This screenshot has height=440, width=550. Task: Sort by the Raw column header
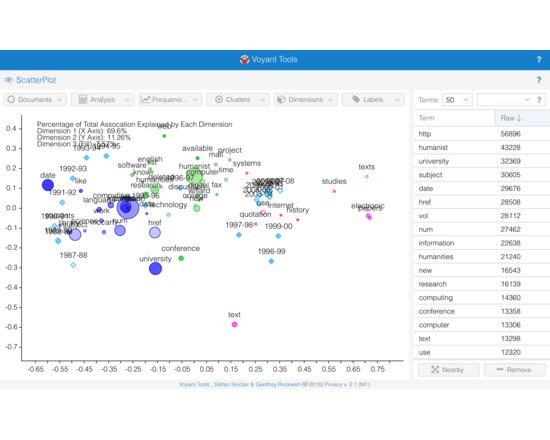523,118
